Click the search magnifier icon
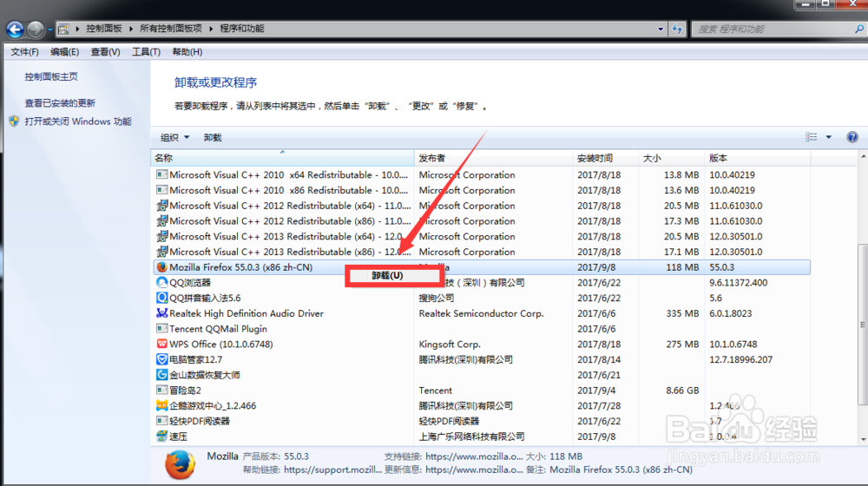Viewport: 868px width, 486px height. click(859, 29)
